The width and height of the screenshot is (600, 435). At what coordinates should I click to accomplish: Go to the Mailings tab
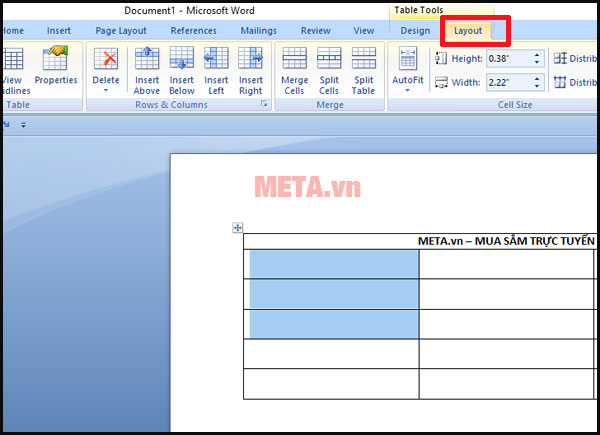click(259, 31)
